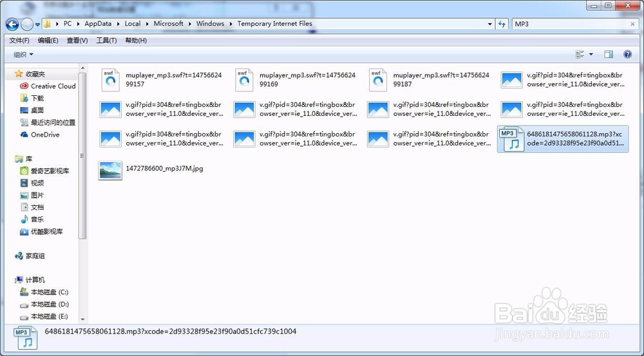The height and width of the screenshot is (356, 644).
Task: Open 桌面 in sidebar
Action: point(32,111)
